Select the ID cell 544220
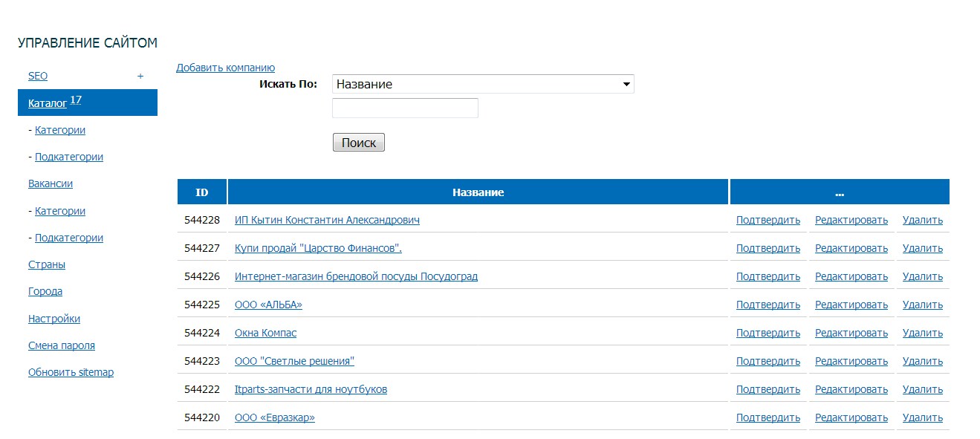980x439 pixels. coord(202,417)
